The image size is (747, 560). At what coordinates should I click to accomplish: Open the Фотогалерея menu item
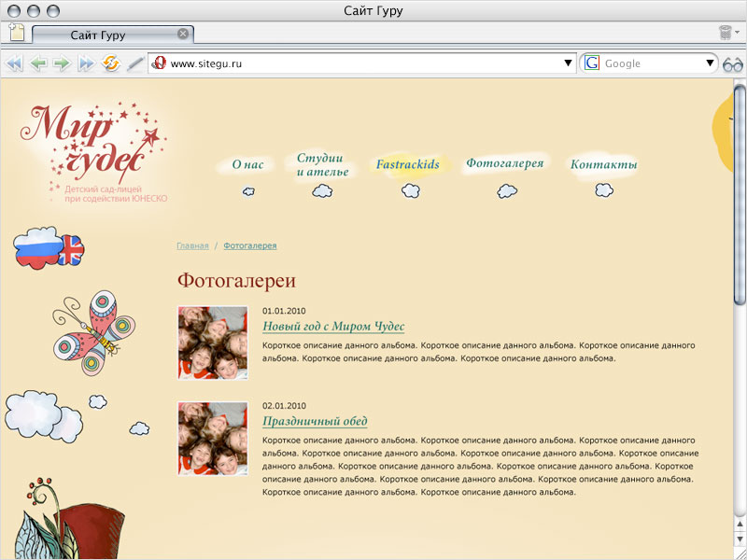pyautogui.click(x=504, y=163)
